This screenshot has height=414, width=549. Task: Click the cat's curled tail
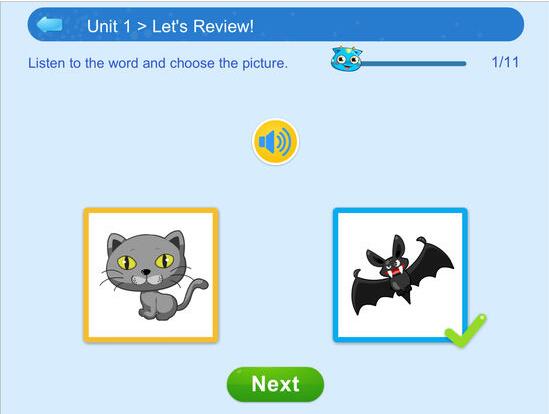[x=194, y=292]
